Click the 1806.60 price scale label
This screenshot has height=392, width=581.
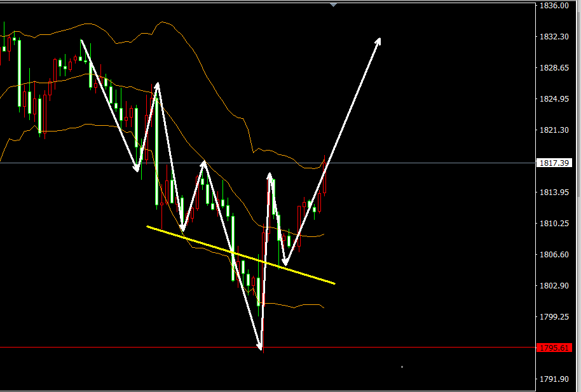point(554,255)
